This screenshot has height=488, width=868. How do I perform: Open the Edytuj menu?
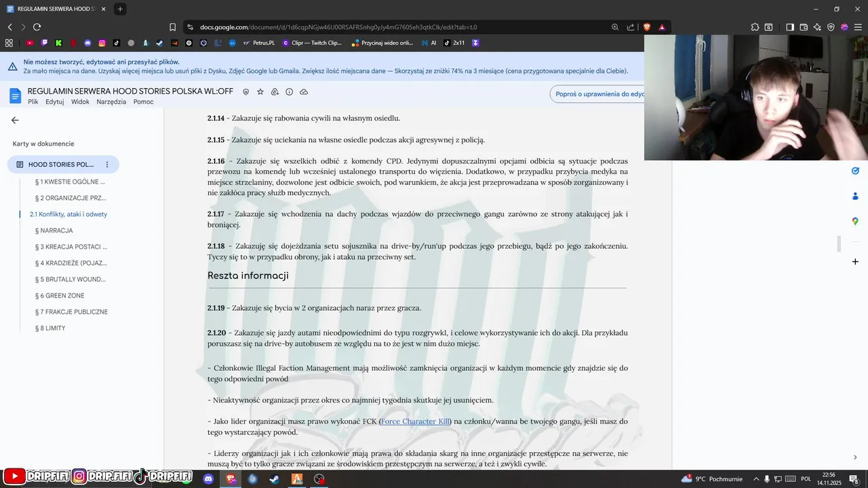[x=55, y=102]
